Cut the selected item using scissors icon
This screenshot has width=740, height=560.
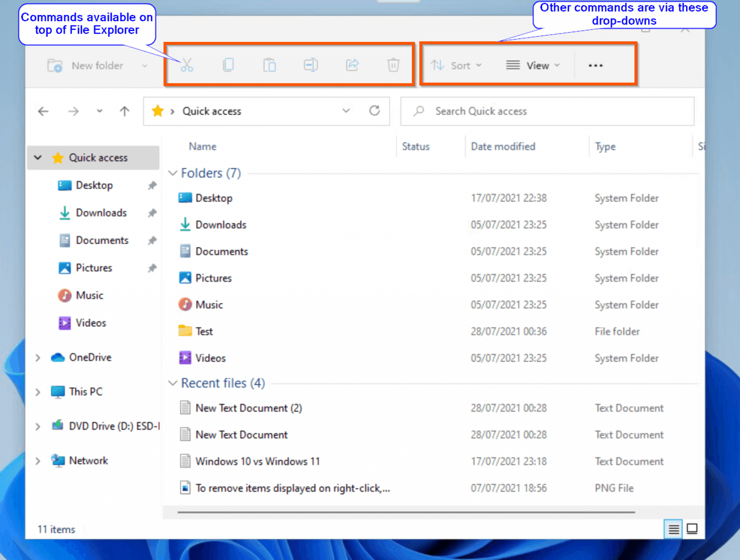click(x=186, y=65)
